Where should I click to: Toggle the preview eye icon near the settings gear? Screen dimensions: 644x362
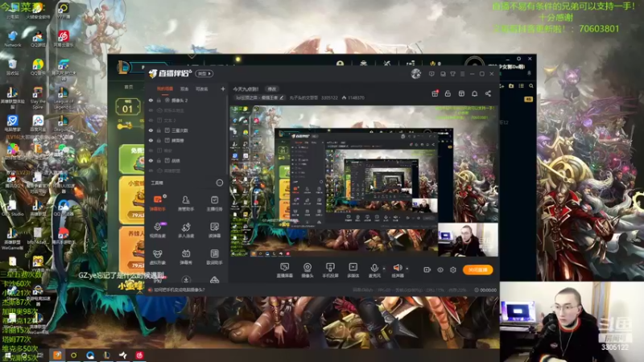point(440,269)
